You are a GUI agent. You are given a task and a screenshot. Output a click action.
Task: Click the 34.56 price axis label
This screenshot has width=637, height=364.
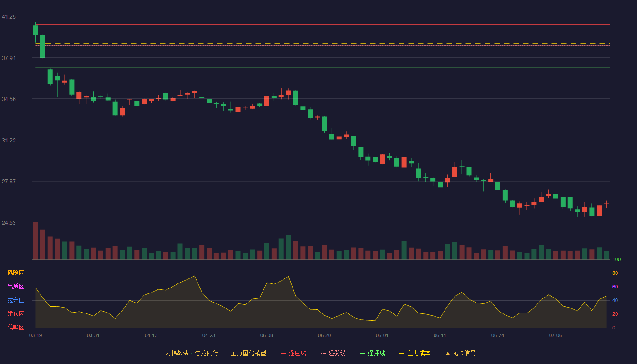pyautogui.click(x=9, y=99)
